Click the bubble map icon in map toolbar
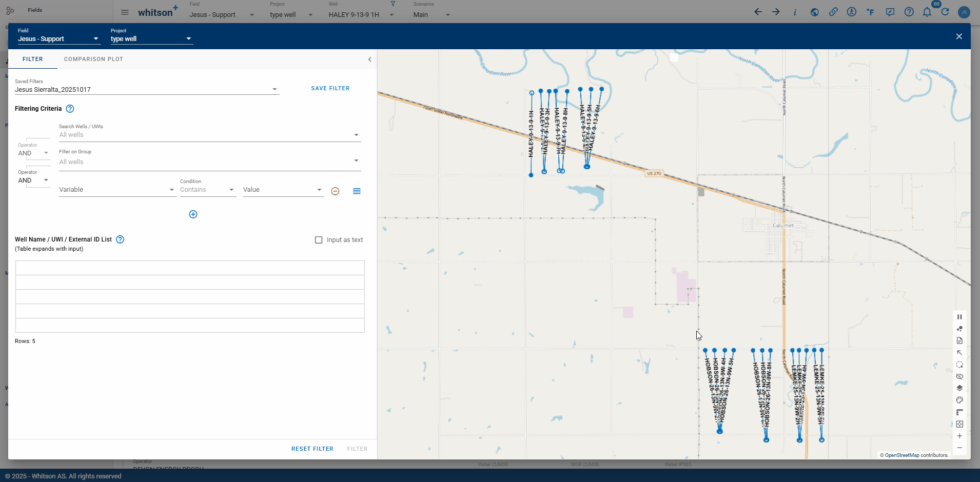This screenshot has width=980, height=482. click(959, 329)
